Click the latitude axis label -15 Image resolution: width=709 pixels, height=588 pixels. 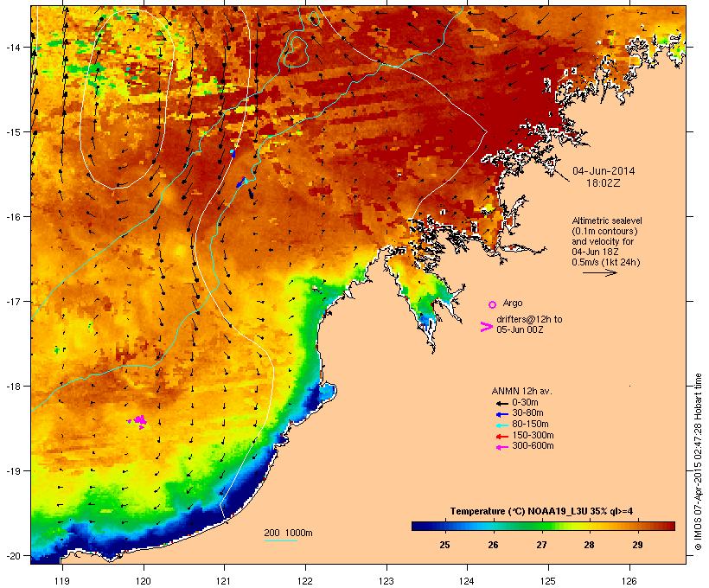coord(13,132)
